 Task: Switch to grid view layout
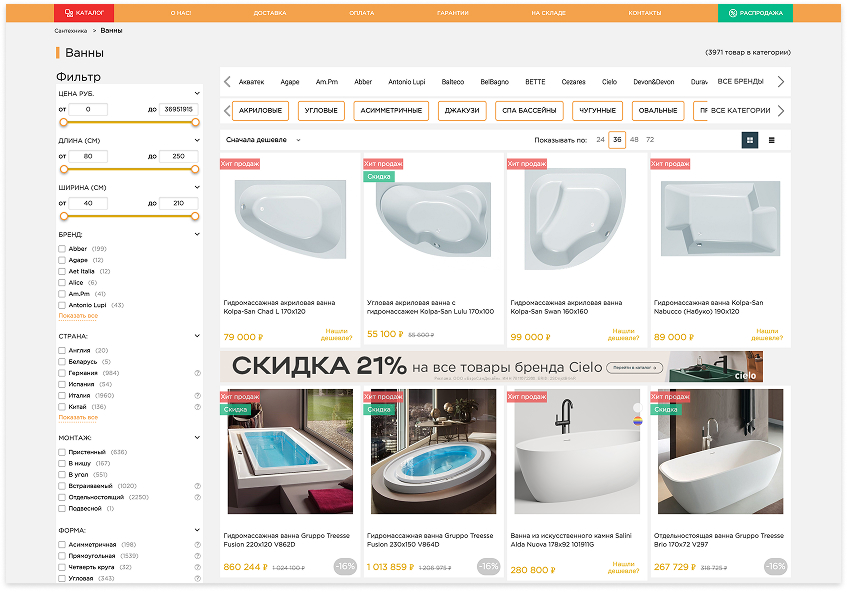[749, 140]
